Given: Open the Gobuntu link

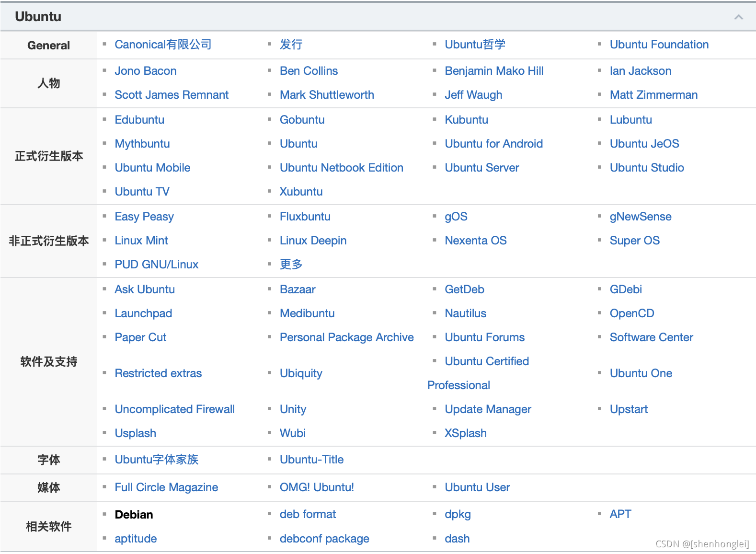Looking at the screenshot, I should click(302, 120).
